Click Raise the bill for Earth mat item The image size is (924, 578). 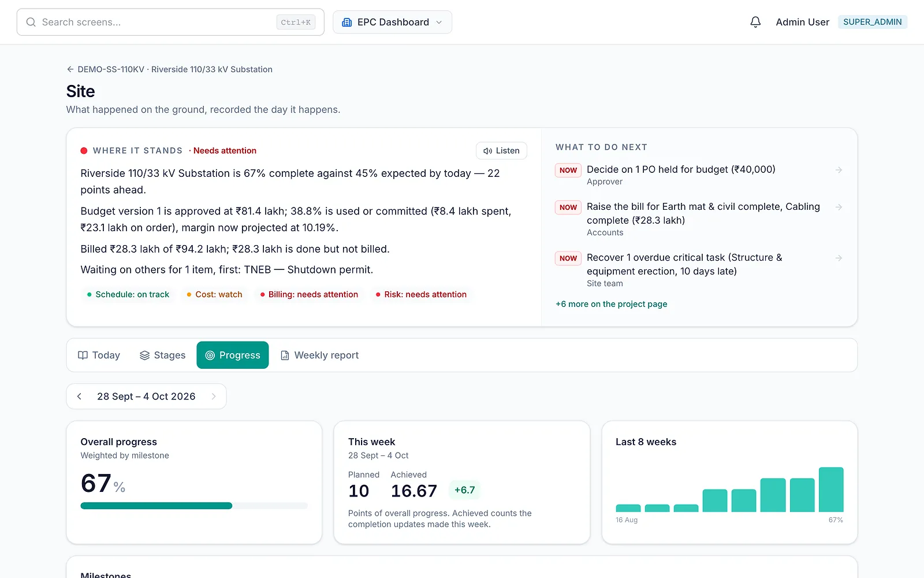[703, 213]
